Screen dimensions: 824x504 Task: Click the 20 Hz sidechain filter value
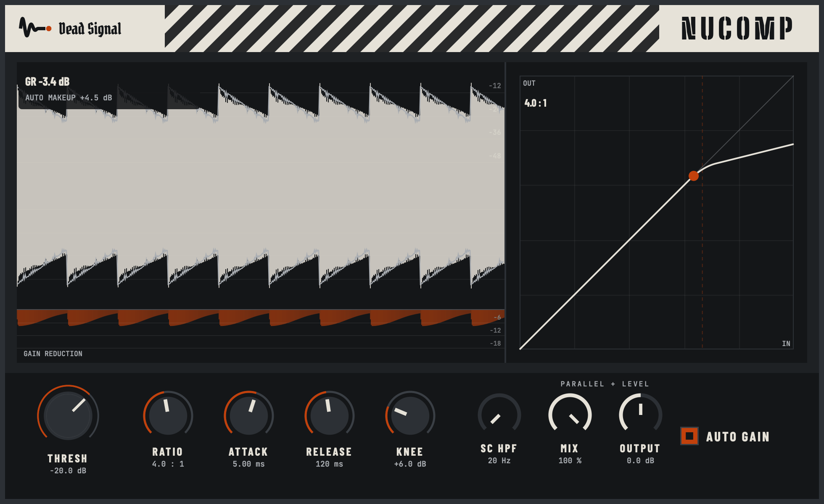(499, 461)
